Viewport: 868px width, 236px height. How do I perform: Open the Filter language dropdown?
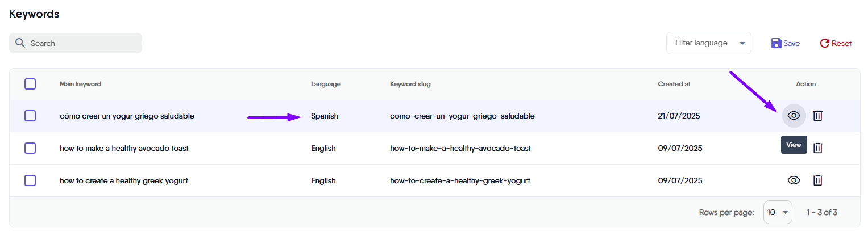point(708,43)
